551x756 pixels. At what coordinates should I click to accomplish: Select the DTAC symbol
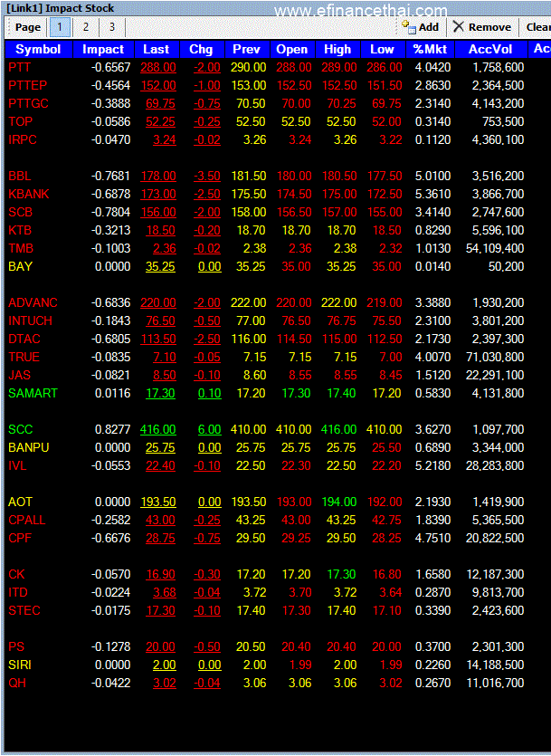pos(24,339)
